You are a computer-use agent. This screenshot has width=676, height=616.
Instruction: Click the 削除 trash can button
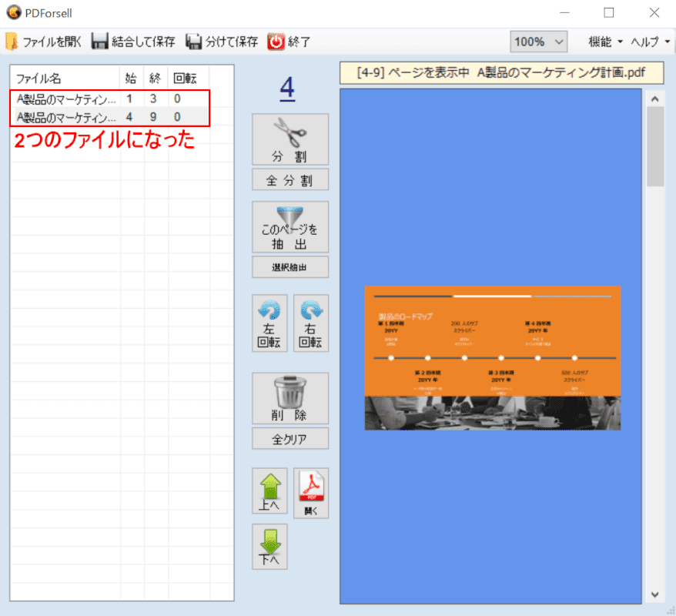pyautogui.click(x=290, y=398)
